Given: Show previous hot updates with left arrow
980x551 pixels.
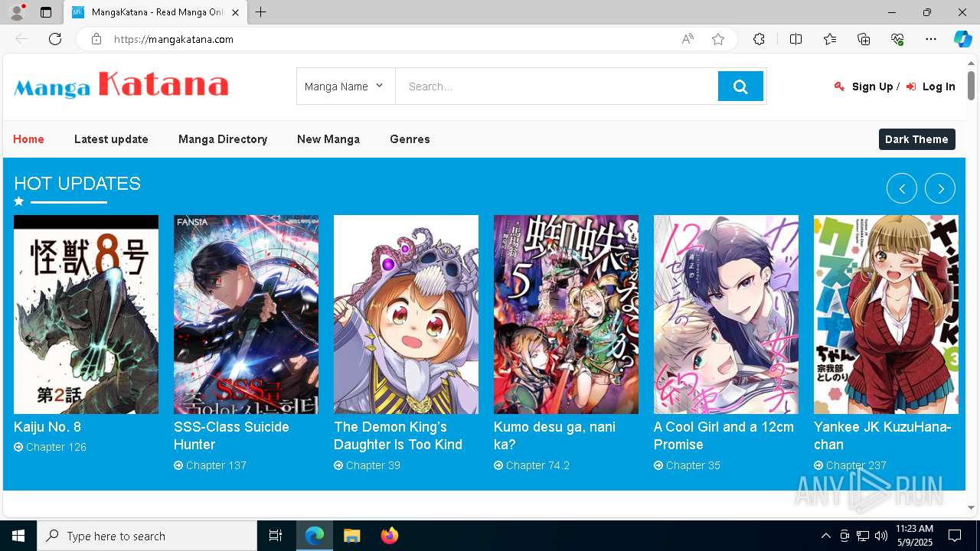Looking at the screenshot, I should pos(902,188).
